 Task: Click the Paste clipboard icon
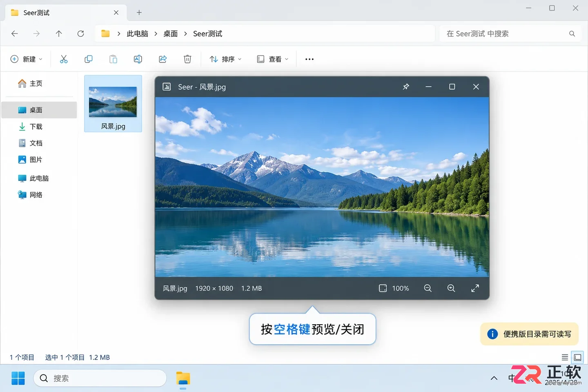[113, 59]
